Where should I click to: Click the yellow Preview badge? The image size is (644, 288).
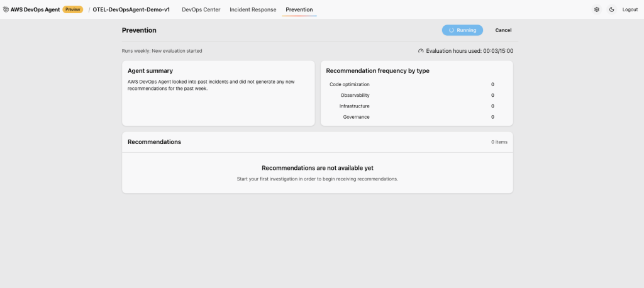[x=72, y=9]
